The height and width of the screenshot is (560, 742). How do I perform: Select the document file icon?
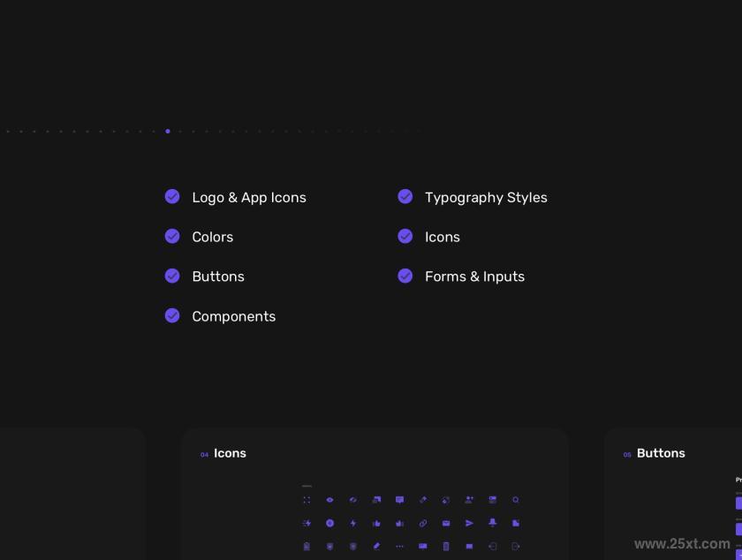coord(515,523)
